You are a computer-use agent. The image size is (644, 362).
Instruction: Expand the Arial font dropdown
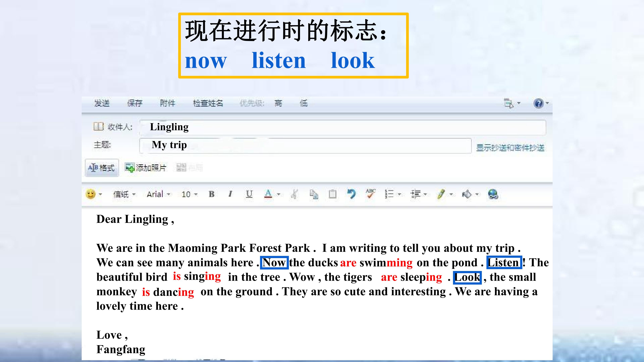(158, 194)
